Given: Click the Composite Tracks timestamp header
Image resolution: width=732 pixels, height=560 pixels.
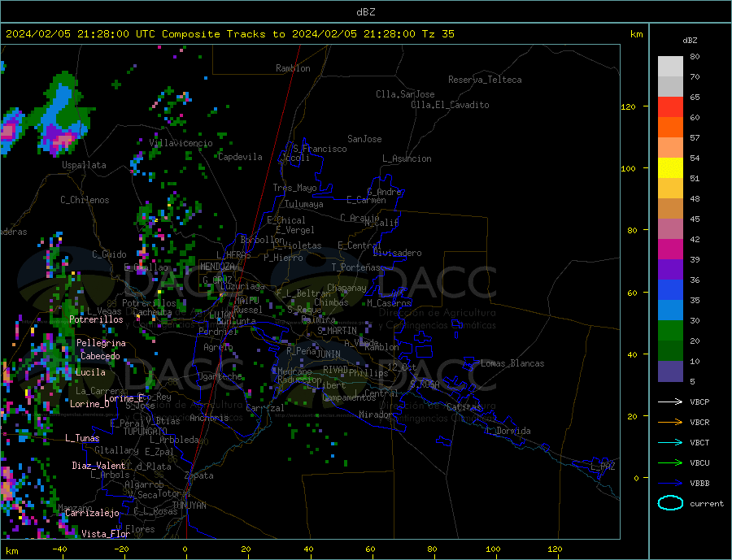Looking at the screenshot, I should click(229, 33).
